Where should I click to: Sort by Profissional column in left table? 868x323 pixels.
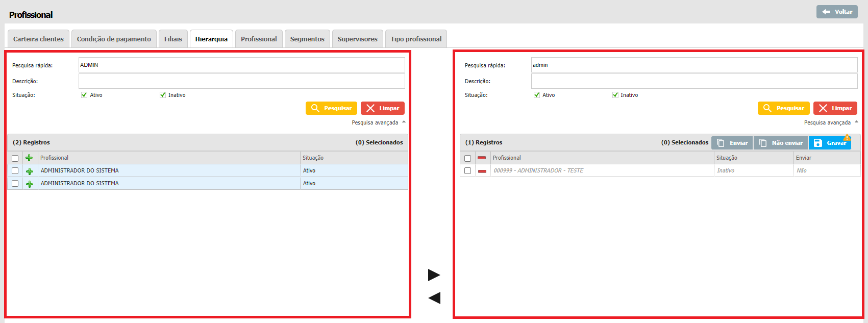point(169,158)
